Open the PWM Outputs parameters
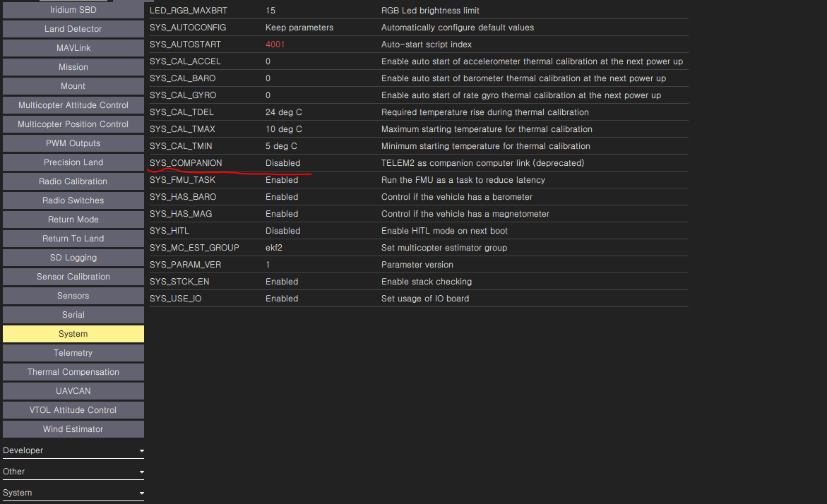The image size is (827, 504). click(73, 143)
